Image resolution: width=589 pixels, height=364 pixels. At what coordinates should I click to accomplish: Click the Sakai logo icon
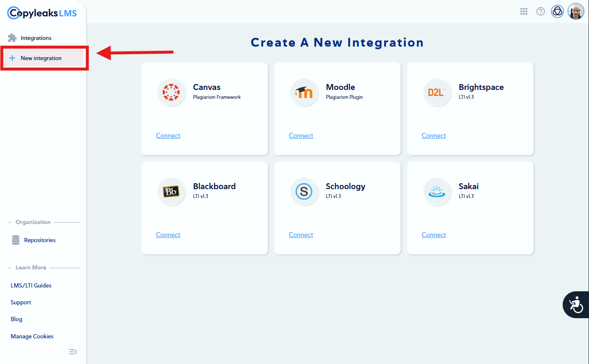point(437,191)
